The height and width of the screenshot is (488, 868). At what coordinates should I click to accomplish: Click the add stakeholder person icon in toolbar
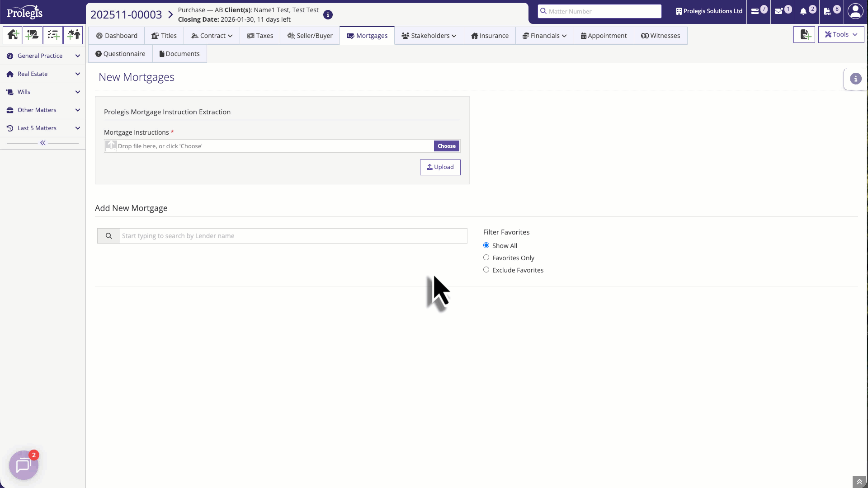pyautogui.click(x=73, y=35)
